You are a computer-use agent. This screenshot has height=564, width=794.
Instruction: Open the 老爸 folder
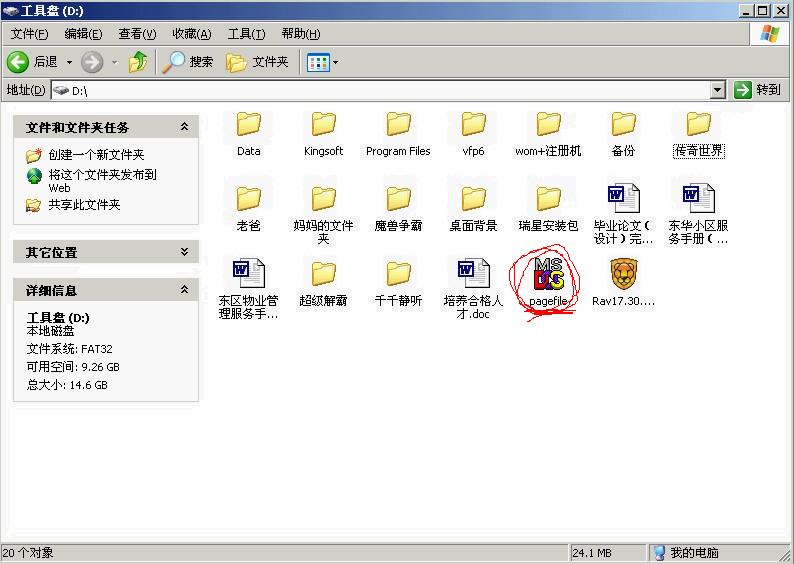coord(248,209)
